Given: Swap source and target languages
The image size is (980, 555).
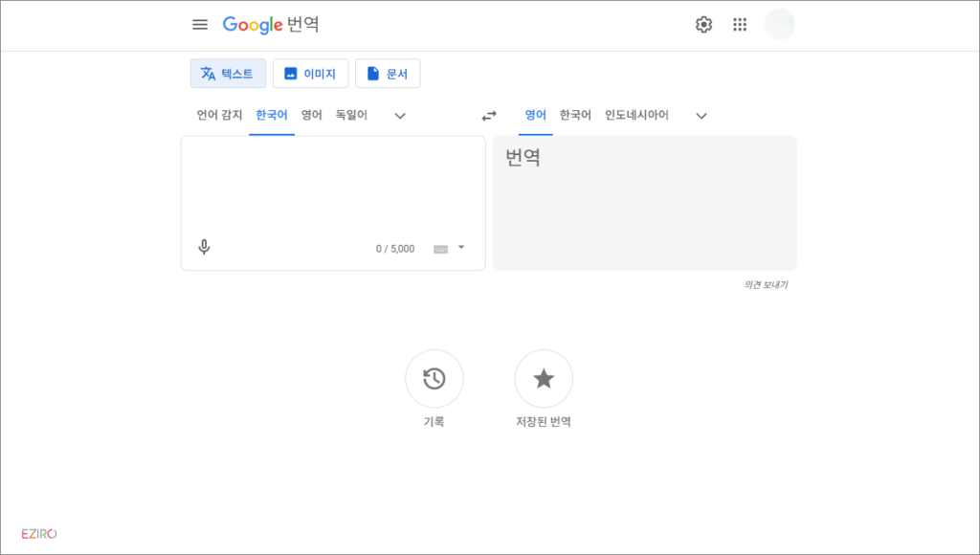Looking at the screenshot, I should 489,116.
